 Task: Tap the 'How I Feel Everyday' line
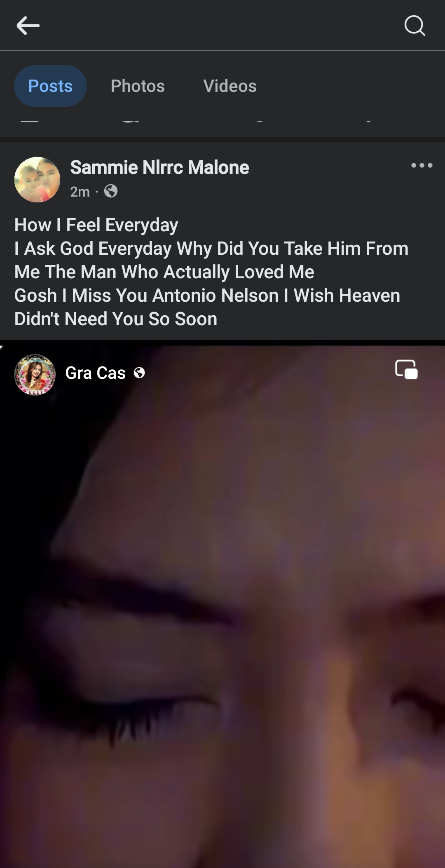tap(96, 225)
